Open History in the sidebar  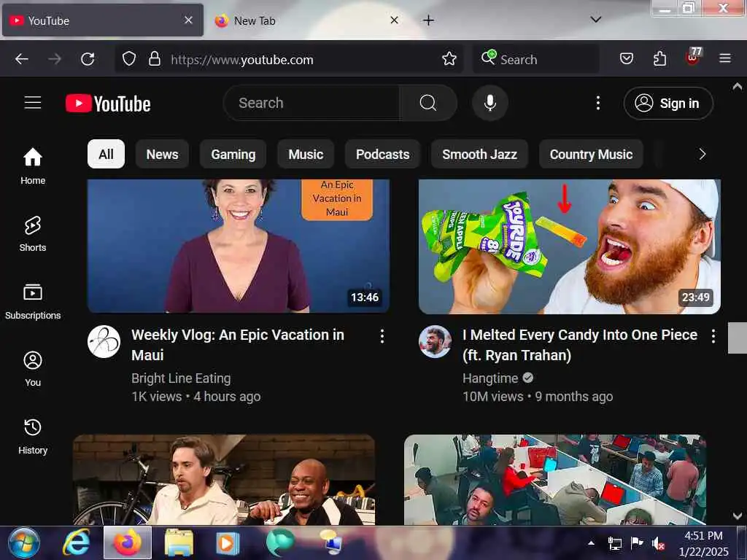(x=33, y=436)
